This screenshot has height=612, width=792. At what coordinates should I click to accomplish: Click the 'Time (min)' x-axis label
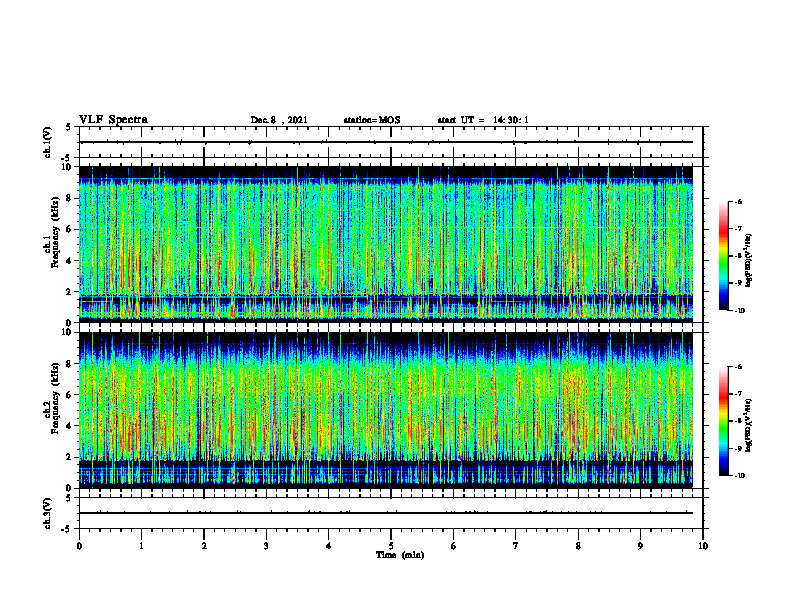[400, 555]
